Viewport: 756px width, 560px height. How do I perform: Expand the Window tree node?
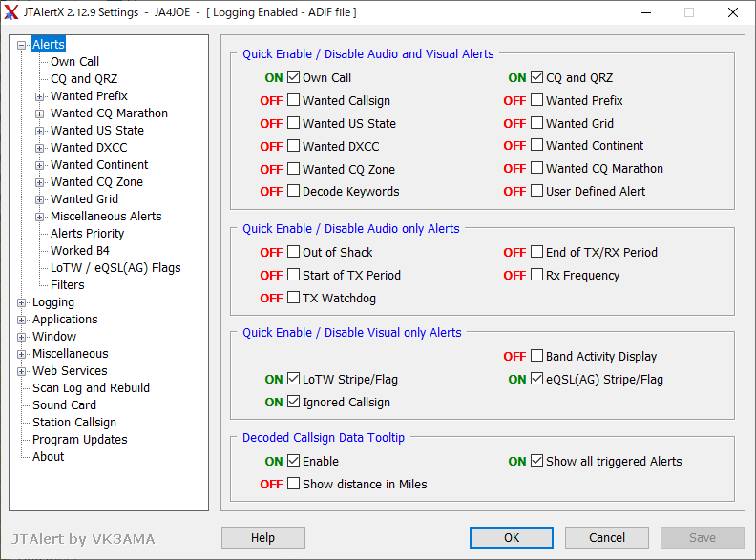click(21, 338)
